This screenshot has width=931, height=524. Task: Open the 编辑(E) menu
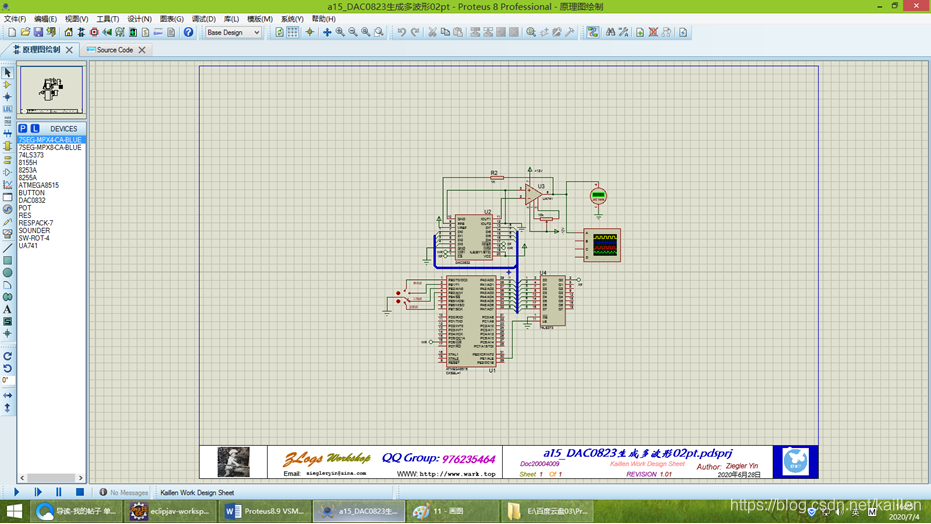coord(45,19)
